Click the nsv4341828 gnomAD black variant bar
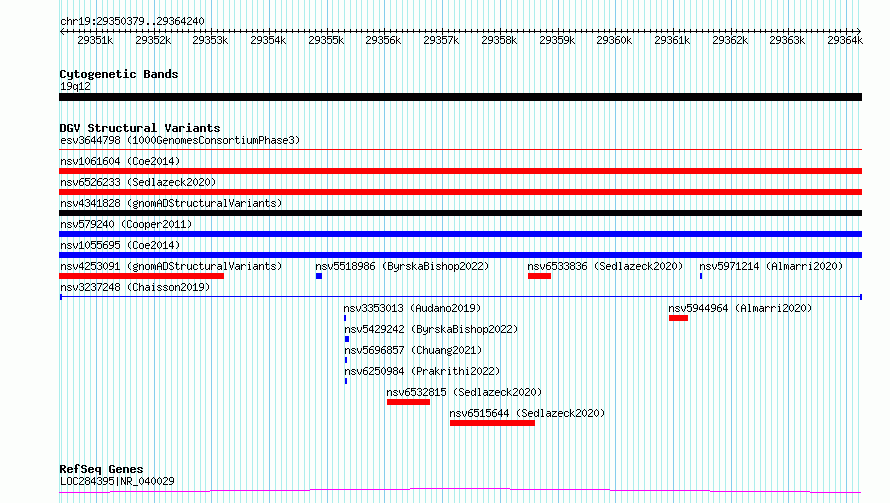 click(460, 213)
